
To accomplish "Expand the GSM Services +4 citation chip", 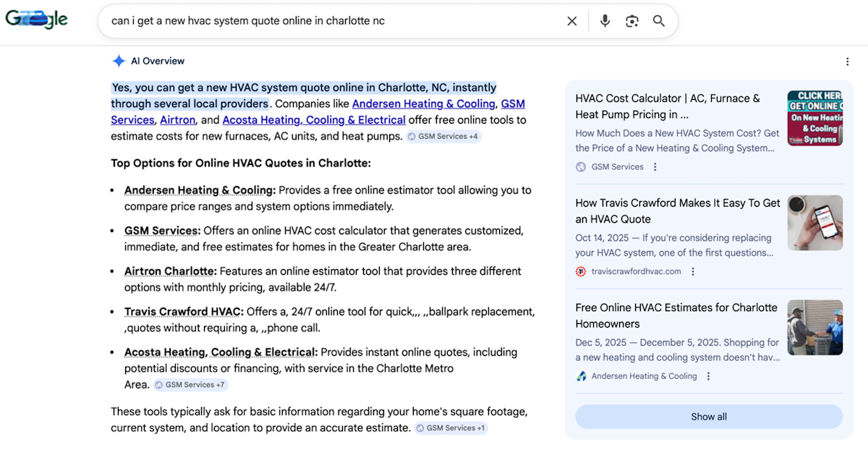I will click(443, 136).
